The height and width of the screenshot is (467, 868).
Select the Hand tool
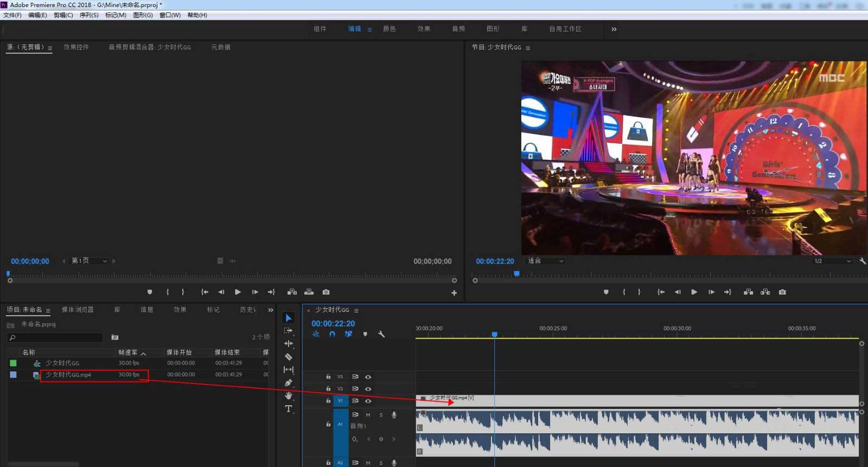[x=289, y=396]
